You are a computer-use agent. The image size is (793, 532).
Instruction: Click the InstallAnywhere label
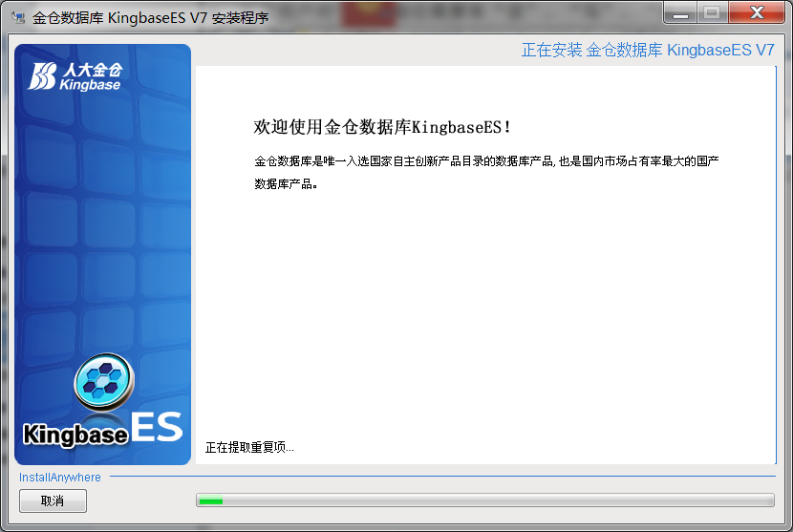(59, 477)
